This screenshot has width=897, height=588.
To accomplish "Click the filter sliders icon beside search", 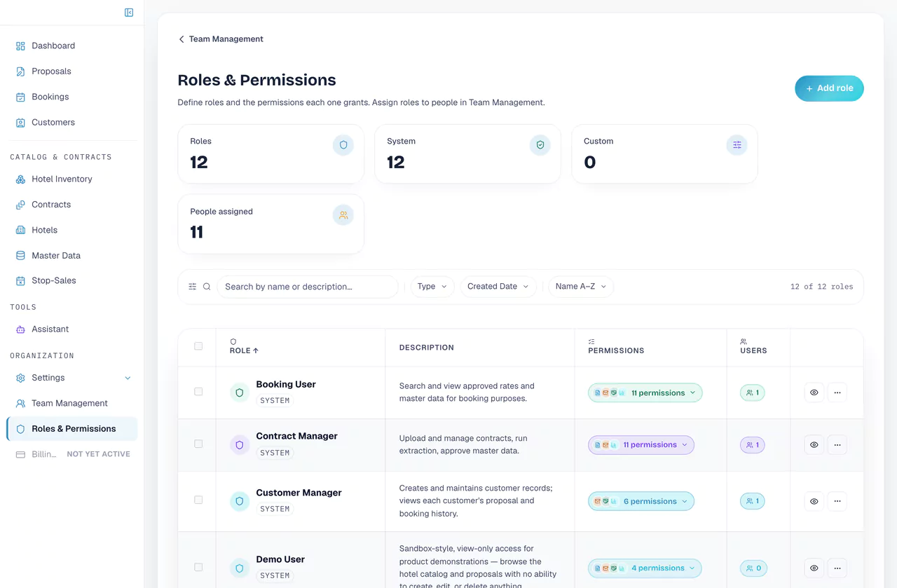I will (193, 287).
